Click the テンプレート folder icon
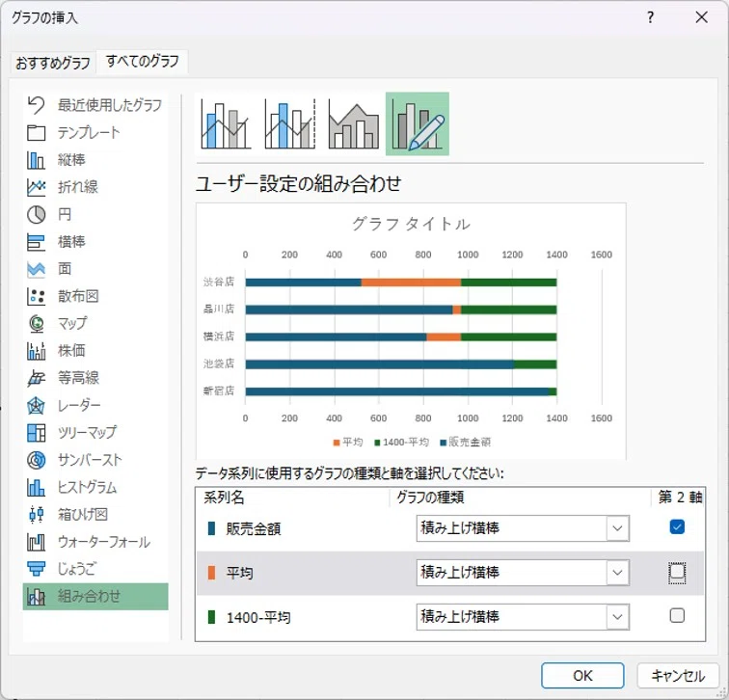 pyautogui.click(x=36, y=133)
